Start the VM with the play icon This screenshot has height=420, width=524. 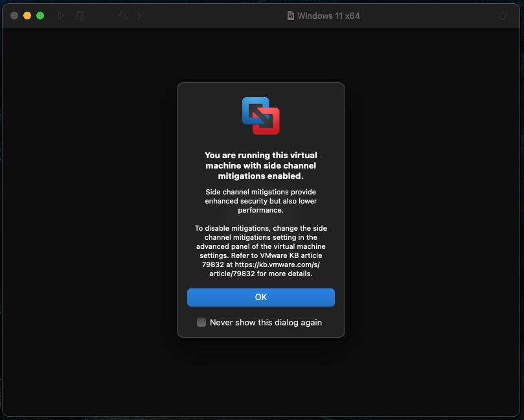[61, 16]
